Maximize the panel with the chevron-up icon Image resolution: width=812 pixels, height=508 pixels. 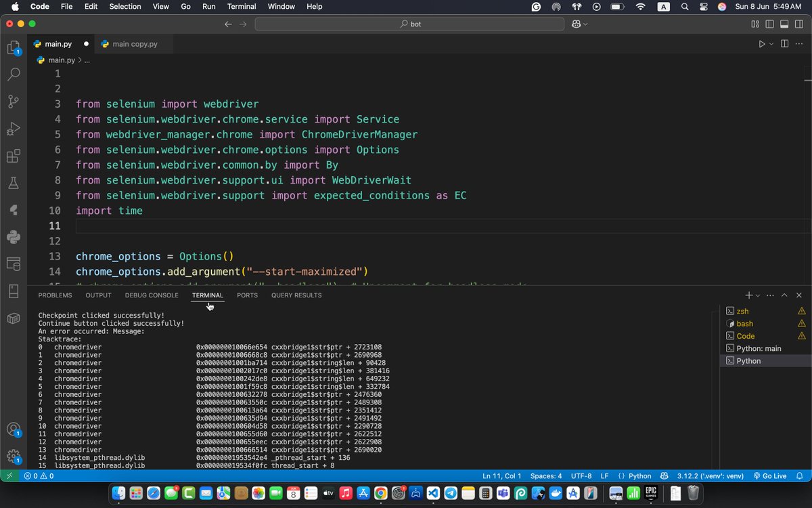pyautogui.click(x=784, y=295)
